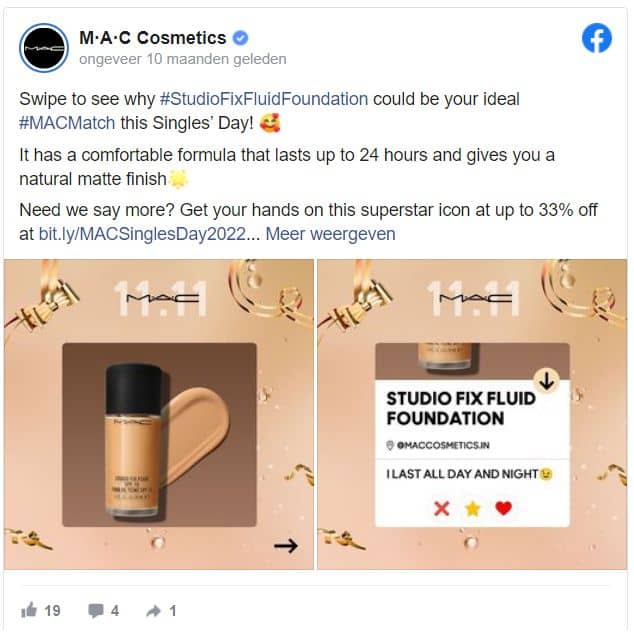The image size is (634, 635).
Task: Open the post timestamp ongeveer 10 maanden geleden
Action: point(183,59)
